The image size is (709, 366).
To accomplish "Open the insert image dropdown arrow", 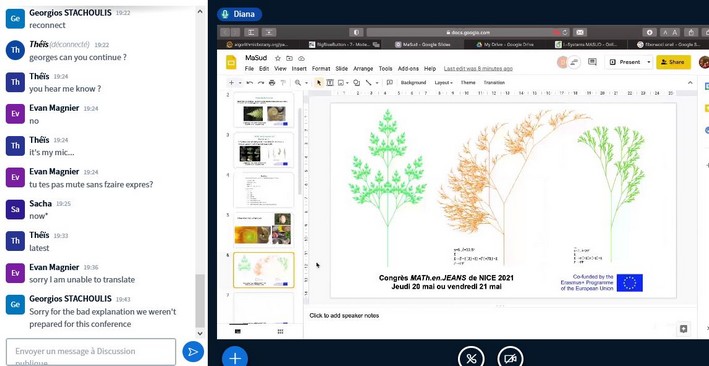I will pos(347,83).
